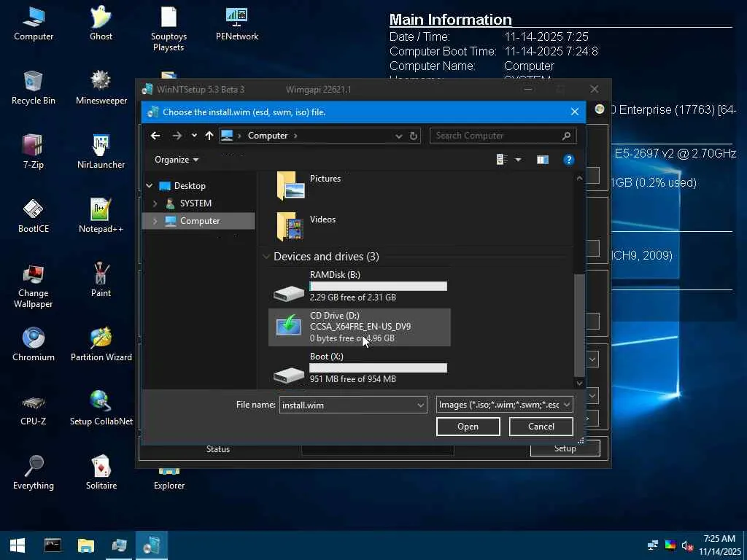
Task: Expand the SYSTEM tree node
Action: click(155, 203)
